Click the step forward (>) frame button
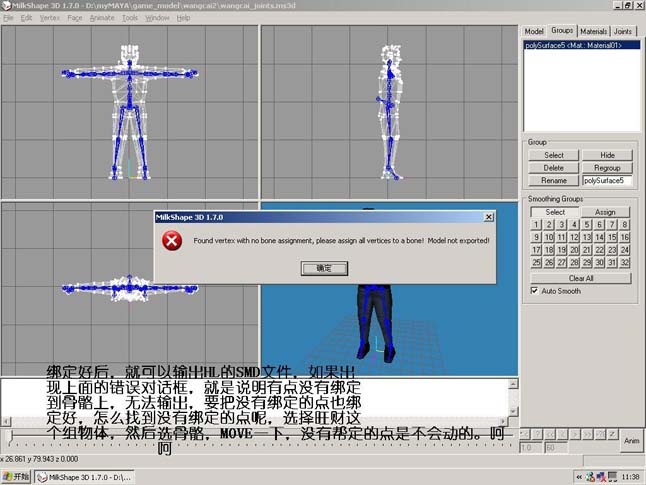 tap(575, 434)
